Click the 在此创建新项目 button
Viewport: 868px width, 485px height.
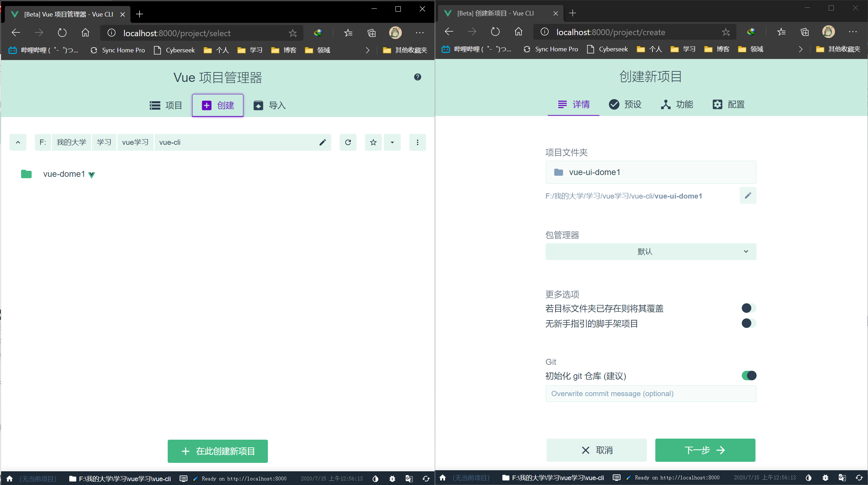point(217,451)
